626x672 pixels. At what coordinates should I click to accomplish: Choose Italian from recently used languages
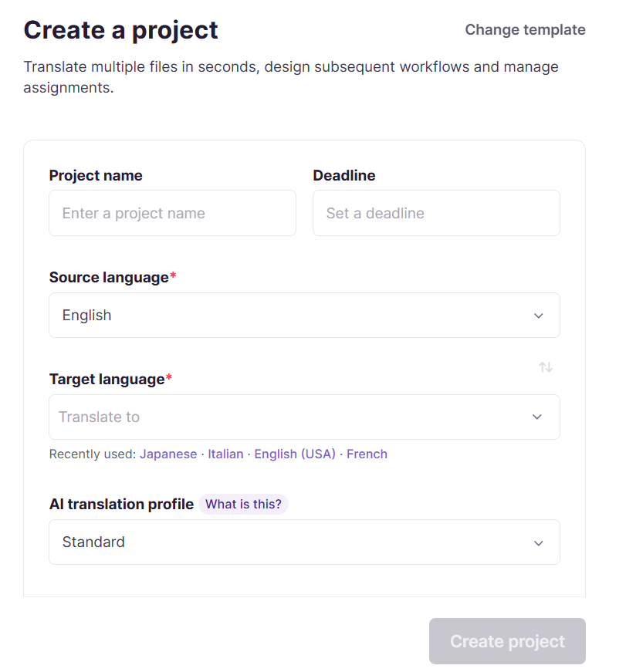click(x=225, y=454)
